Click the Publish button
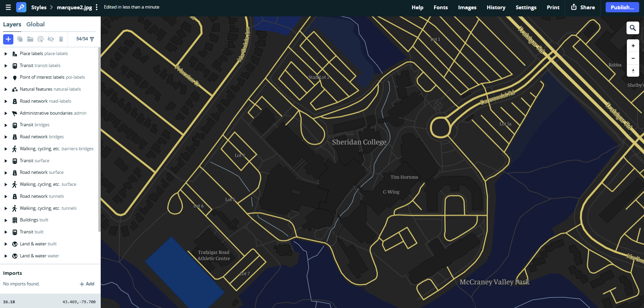 [x=622, y=8]
